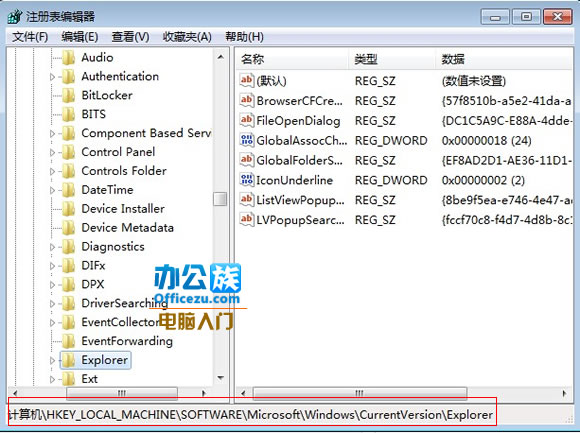The image size is (580, 433).
Task: Click the values pane horizontal scrollbar right arrow
Action: [x=564, y=393]
